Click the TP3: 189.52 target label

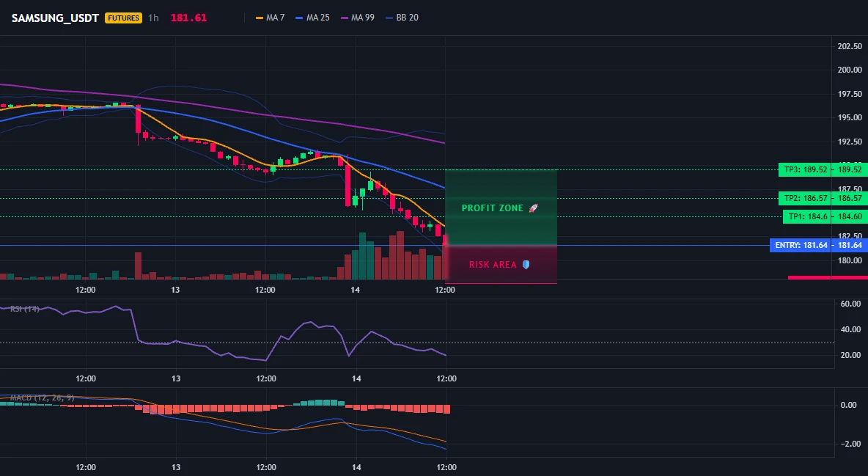click(x=803, y=169)
